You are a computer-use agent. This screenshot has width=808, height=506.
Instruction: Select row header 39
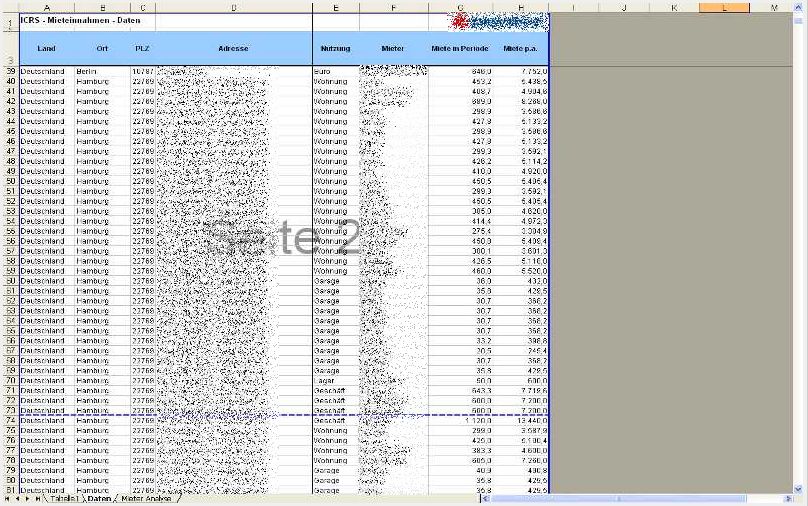point(10,71)
